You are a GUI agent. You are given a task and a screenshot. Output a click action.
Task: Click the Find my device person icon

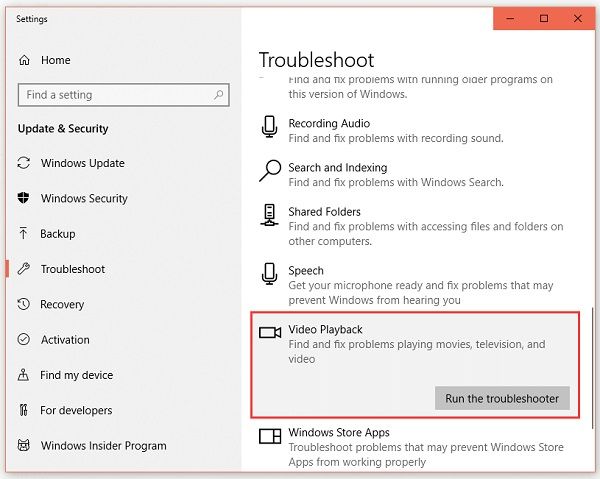23,375
